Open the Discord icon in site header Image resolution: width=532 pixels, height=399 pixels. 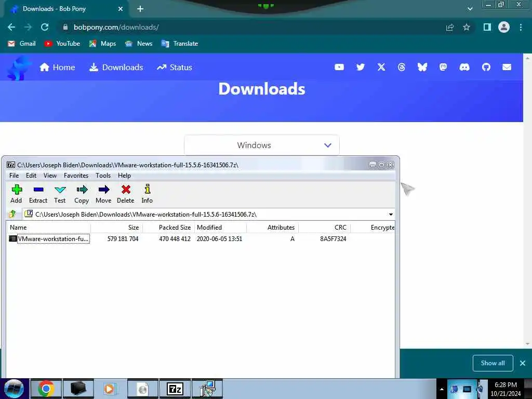464,67
